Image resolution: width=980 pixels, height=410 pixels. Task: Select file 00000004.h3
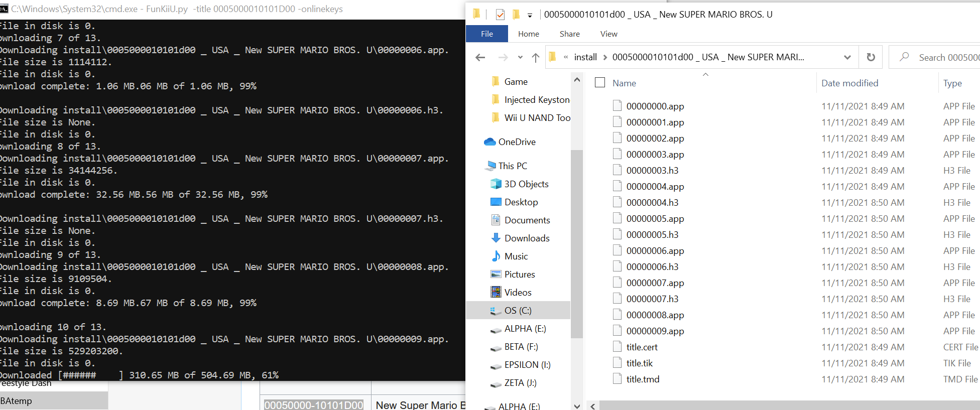(652, 203)
